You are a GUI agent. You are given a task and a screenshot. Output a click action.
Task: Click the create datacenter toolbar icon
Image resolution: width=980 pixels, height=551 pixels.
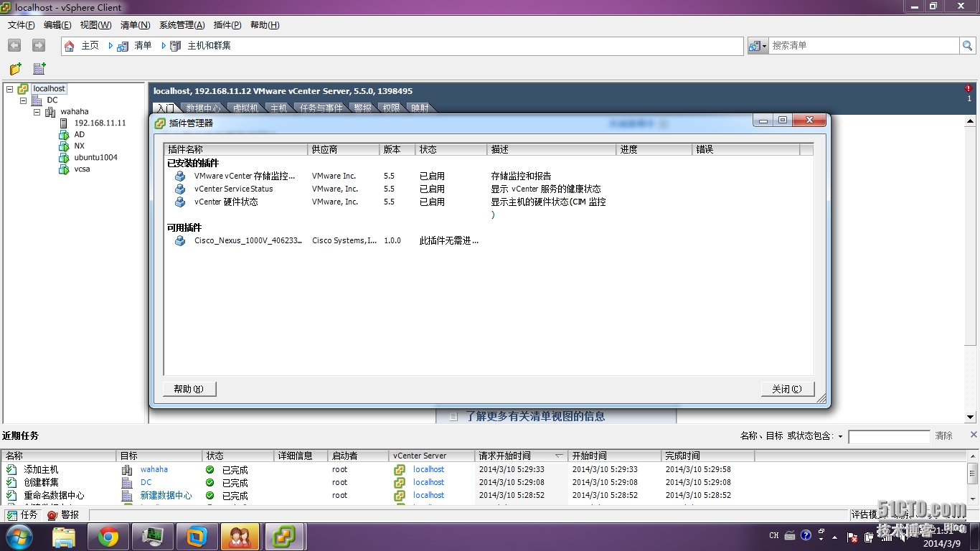(x=39, y=69)
